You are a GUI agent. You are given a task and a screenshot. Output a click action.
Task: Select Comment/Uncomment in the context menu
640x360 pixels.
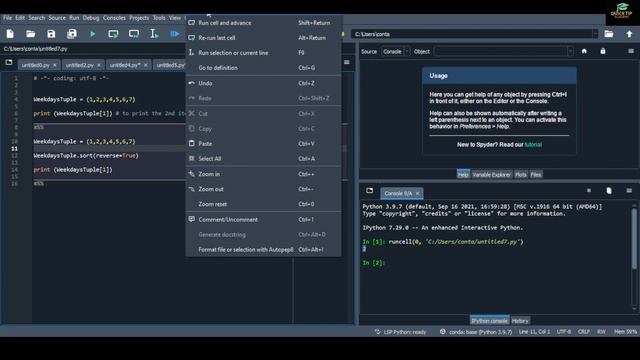[x=263, y=220]
